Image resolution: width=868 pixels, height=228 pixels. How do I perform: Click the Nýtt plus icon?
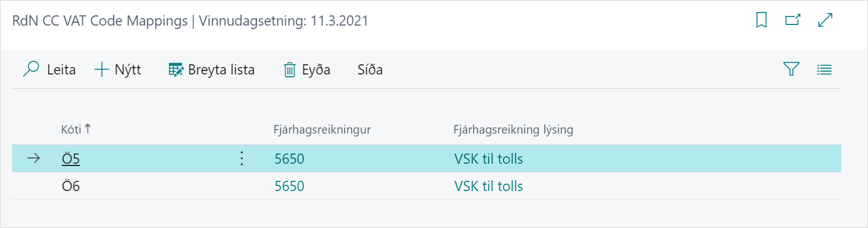click(101, 69)
